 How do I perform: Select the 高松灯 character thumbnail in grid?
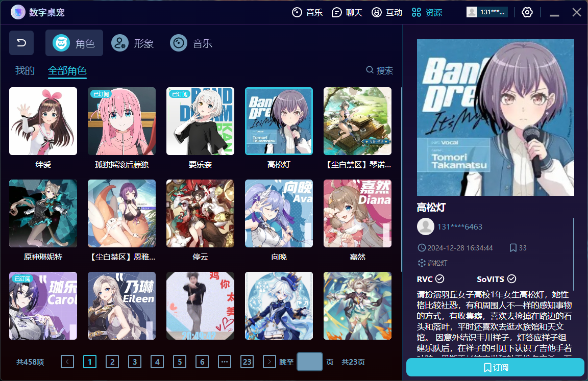click(x=279, y=121)
